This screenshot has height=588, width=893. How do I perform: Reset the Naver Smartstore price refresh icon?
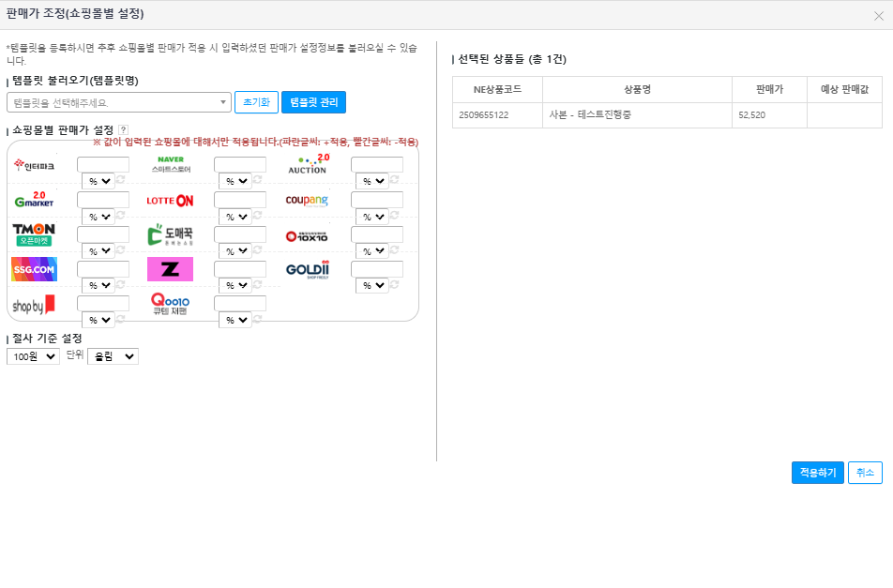(x=257, y=180)
